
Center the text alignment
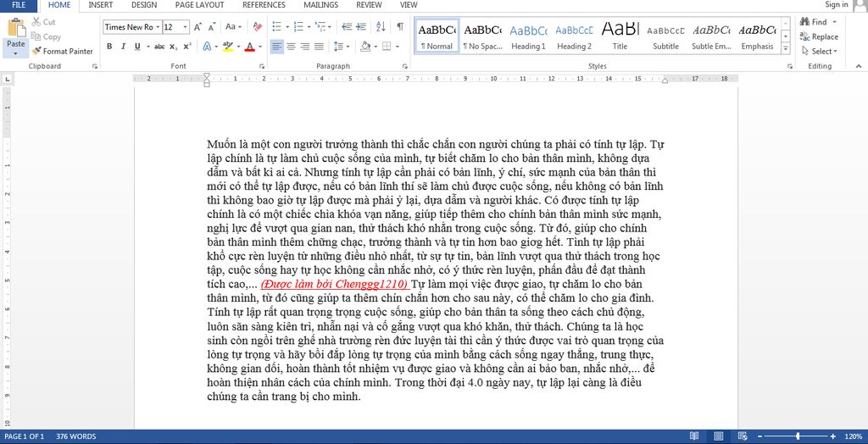292,47
